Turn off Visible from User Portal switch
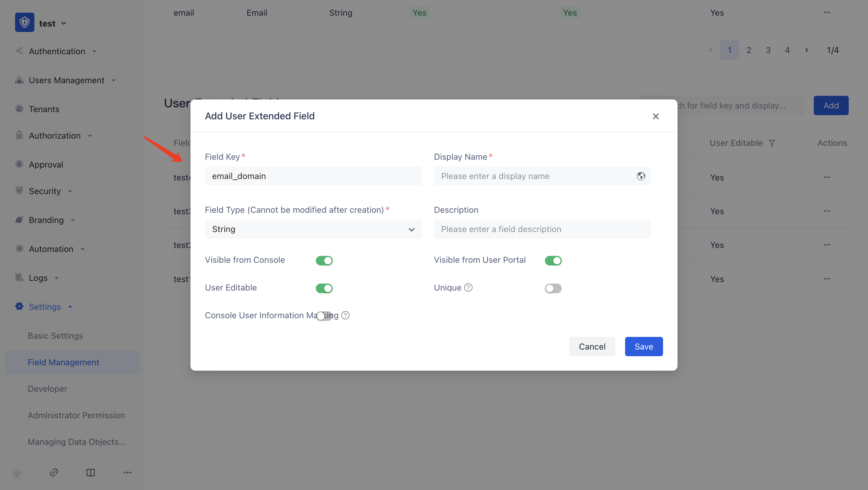The image size is (868, 490). click(553, 260)
